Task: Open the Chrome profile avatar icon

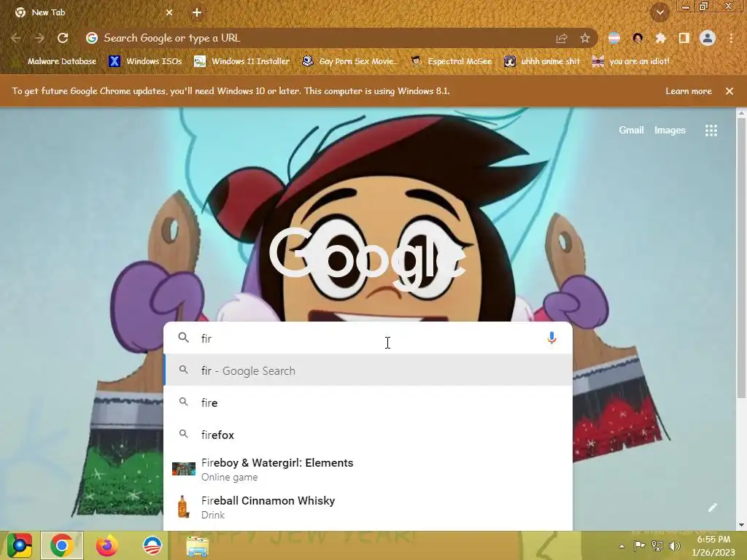Action: click(x=708, y=38)
